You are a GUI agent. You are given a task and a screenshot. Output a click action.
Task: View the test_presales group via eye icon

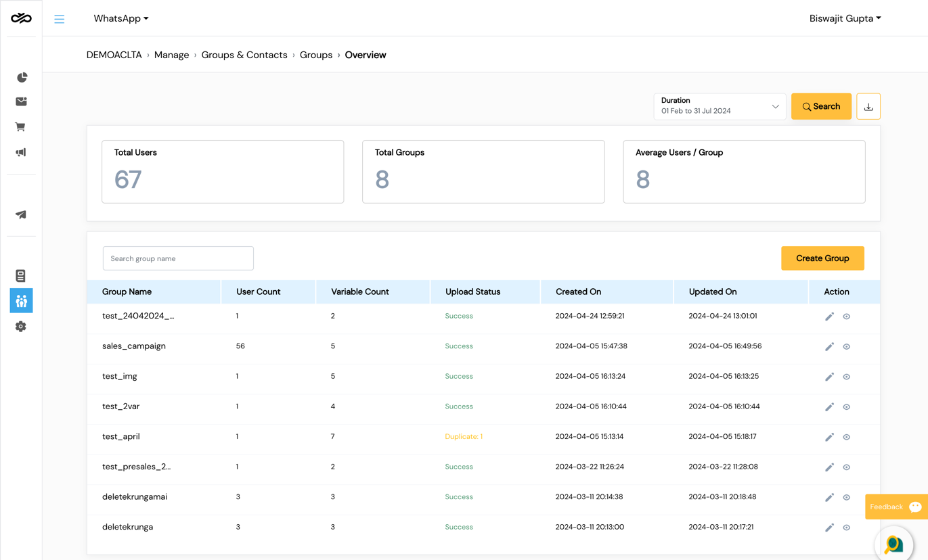846,467
